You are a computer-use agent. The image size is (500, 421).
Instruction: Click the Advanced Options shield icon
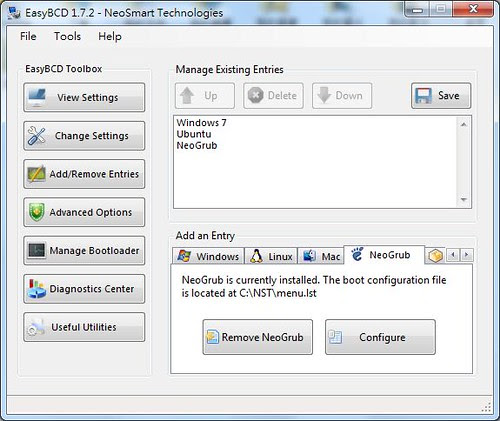pyautogui.click(x=37, y=212)
